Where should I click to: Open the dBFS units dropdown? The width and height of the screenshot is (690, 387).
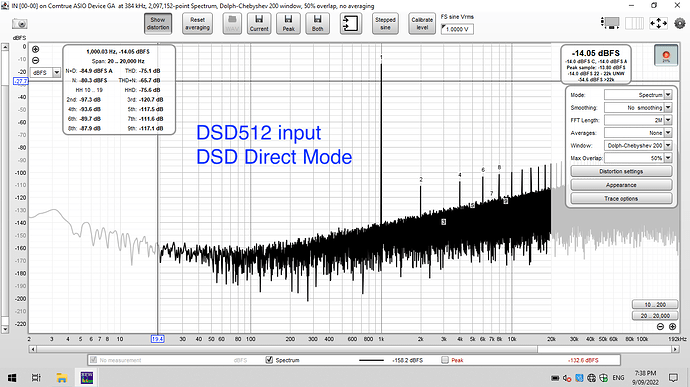coord(56,73)
